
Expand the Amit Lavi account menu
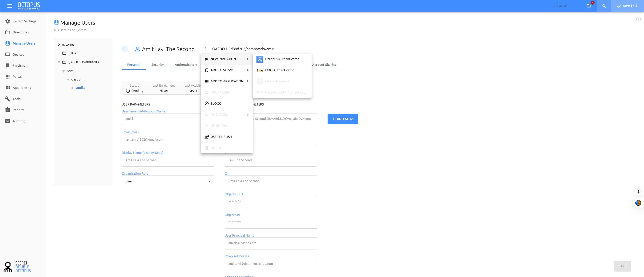628,6
